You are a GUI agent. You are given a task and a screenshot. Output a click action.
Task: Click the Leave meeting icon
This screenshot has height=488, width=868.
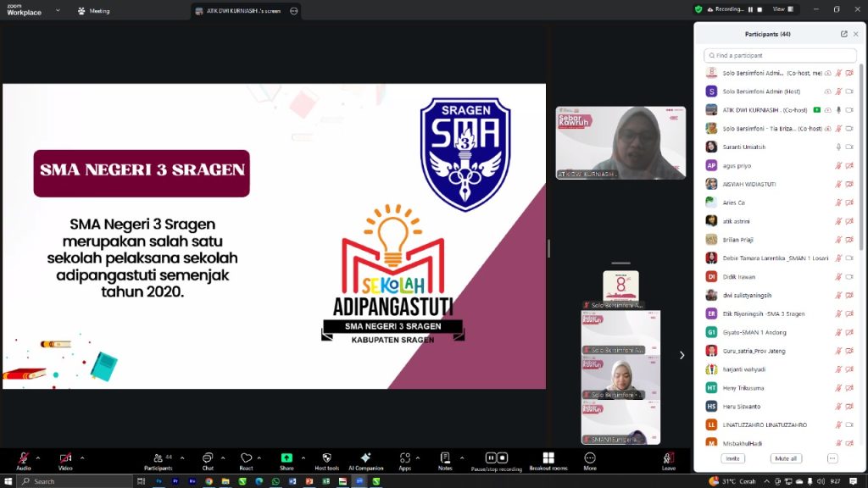[669, 457]
